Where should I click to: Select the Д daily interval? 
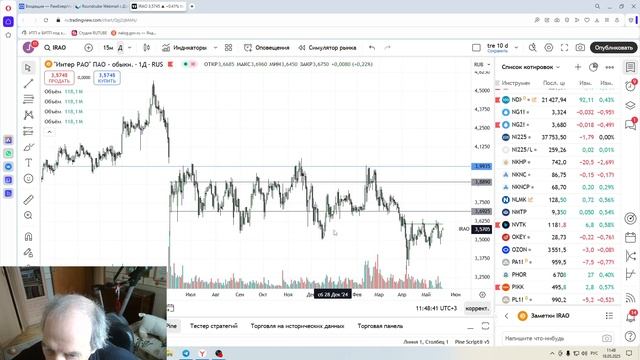point(120,48)
